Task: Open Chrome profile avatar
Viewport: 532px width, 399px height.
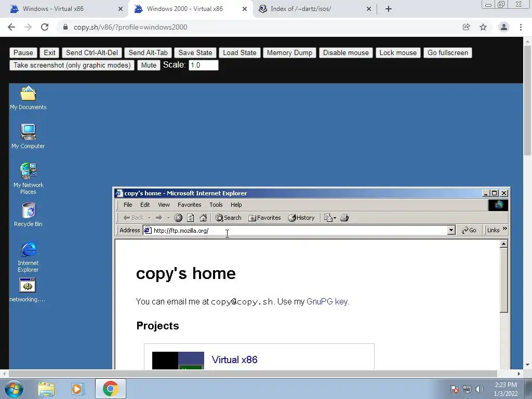Action: pos(504,27)
